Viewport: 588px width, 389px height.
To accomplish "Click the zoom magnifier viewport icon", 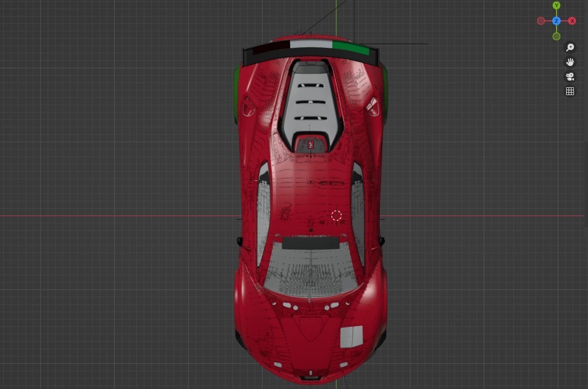I will click(x=570, y=48).
